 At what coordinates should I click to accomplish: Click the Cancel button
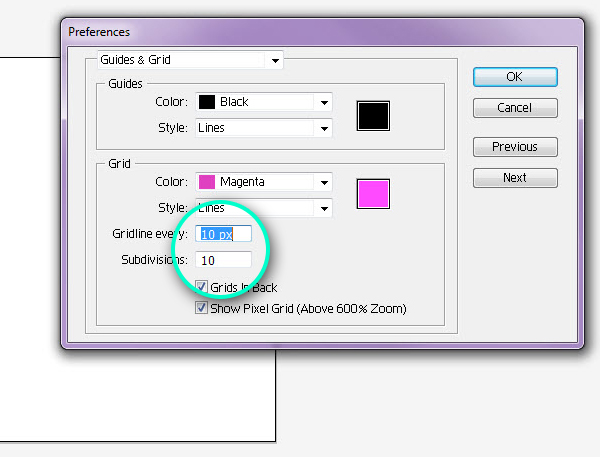click(515, 108)
